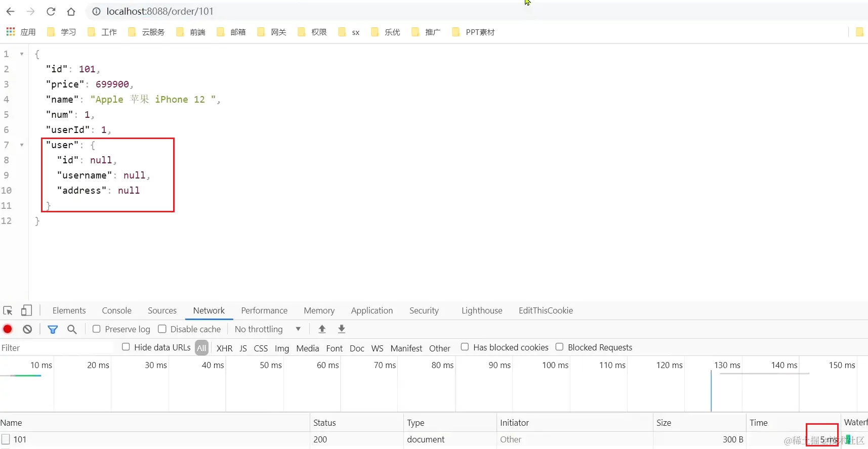Screen dimensions: 868x449
Task: Filter requests by JS
Action: [x=243, y=348]
